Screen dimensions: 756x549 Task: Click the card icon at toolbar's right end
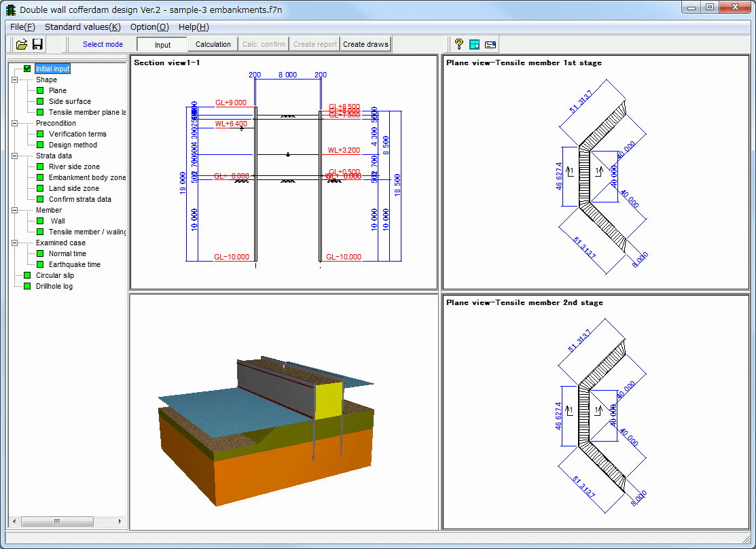(x=490, y=44)
